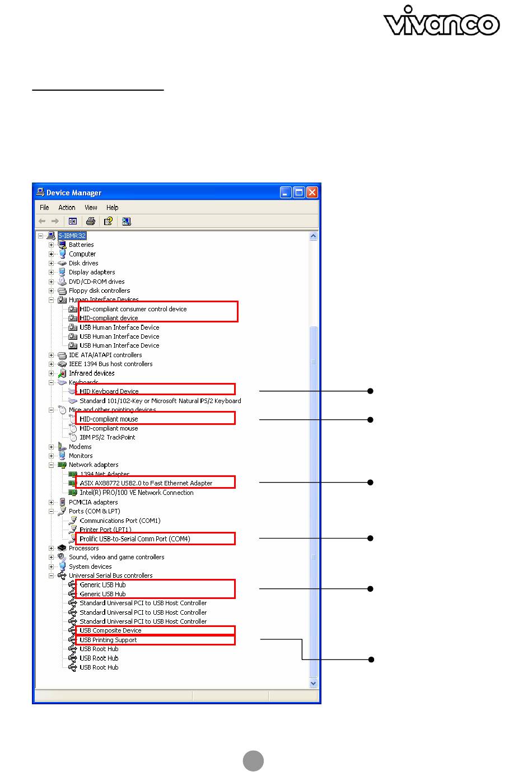Image resolution: width=532 pixels, height=772 pixels.
Task: Select ASIX AX88772 USB2.0 Ethernet Adapter
Action: [x=146, y=483]
